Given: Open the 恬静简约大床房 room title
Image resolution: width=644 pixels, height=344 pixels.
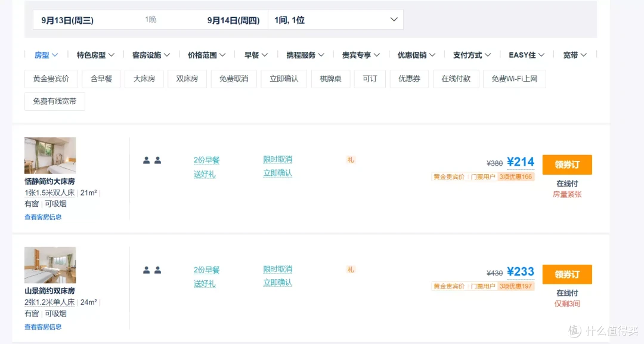Looking at the screenshot, I should 49,181.
